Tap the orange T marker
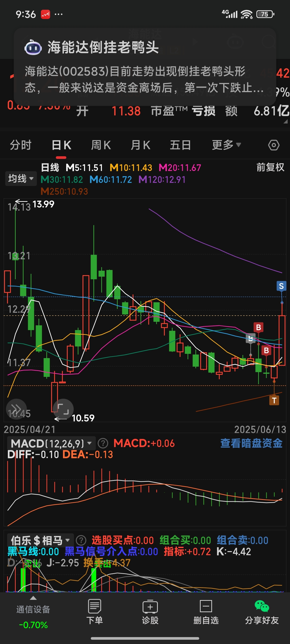The image size is (290, 644). pyautogui.click(x=274, y=400)
